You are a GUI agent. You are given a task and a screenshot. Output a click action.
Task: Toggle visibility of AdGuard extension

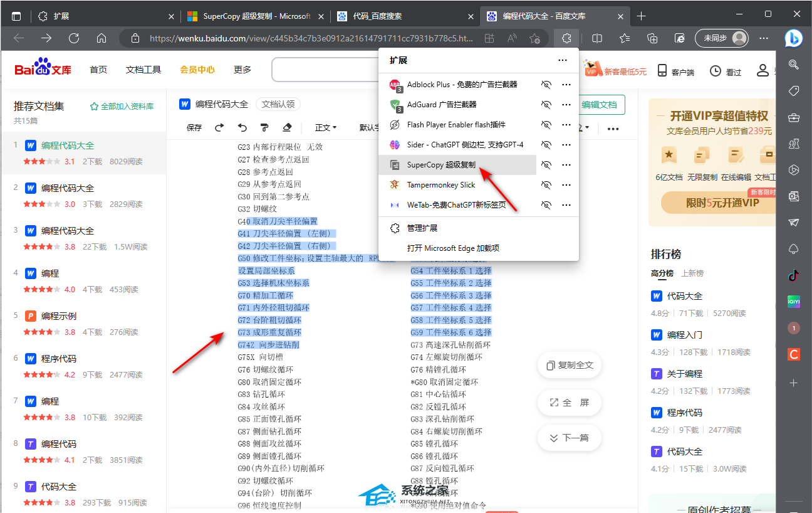546,104
